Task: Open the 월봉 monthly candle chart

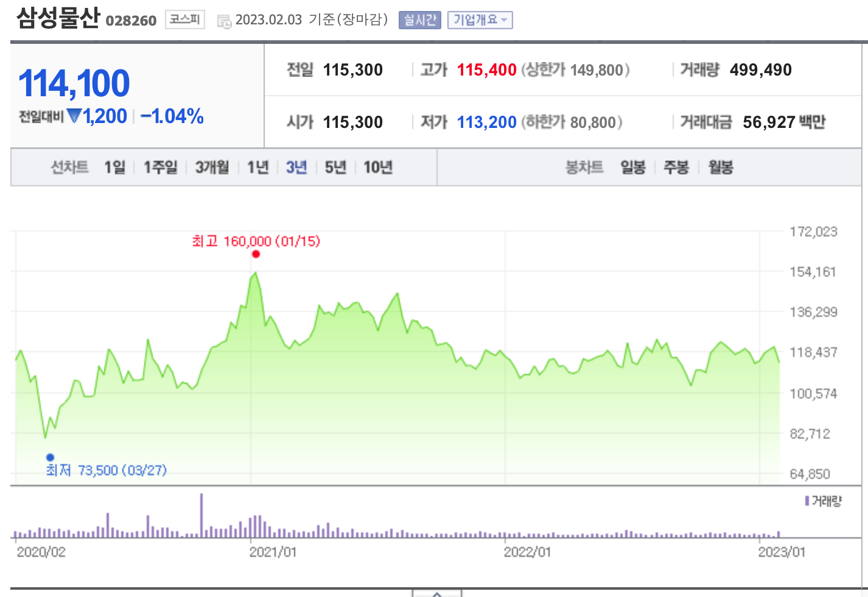Action: [721, 167]
